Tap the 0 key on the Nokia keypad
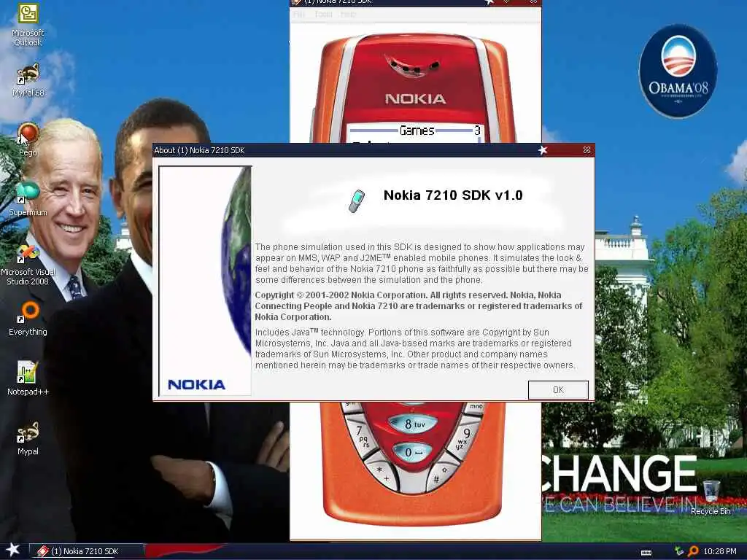747x560 pixels. tap(411, 452)
